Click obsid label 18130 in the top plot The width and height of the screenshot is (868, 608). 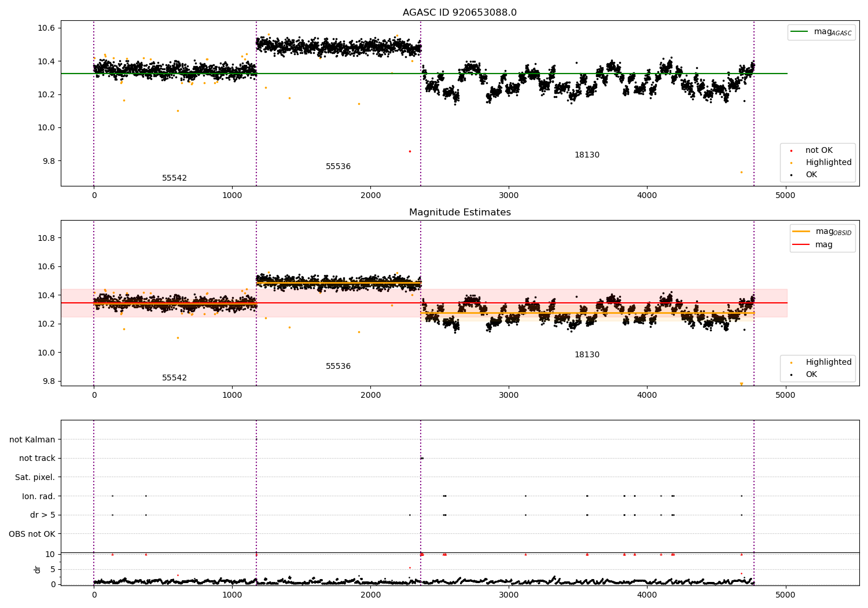click(587, 155)
